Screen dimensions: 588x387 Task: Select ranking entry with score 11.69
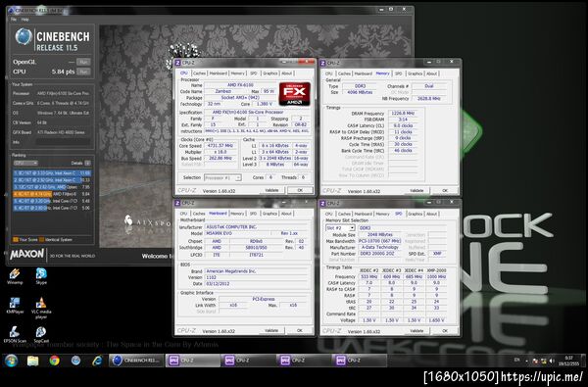[x=52, y=173]
